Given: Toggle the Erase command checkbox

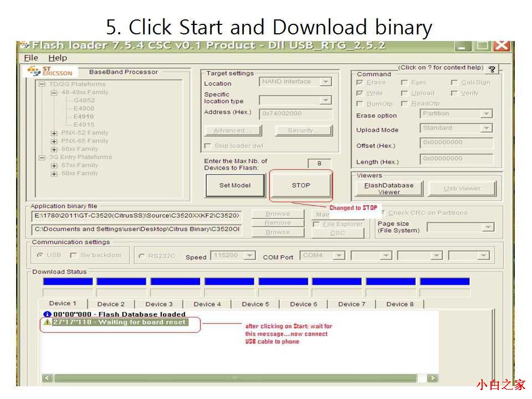Looking at the screenshot, I should click(360, 83).
